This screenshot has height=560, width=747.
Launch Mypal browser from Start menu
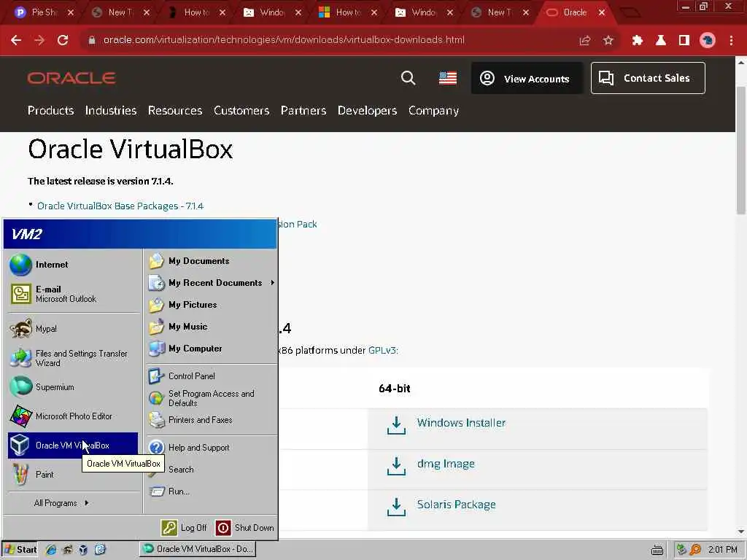[x=72, y=329]
